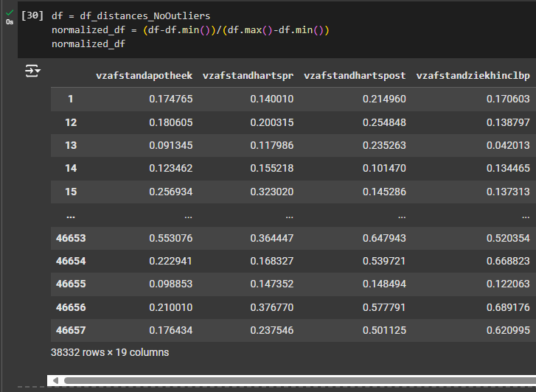Click the value 0.174765

(x=171, y=99)
